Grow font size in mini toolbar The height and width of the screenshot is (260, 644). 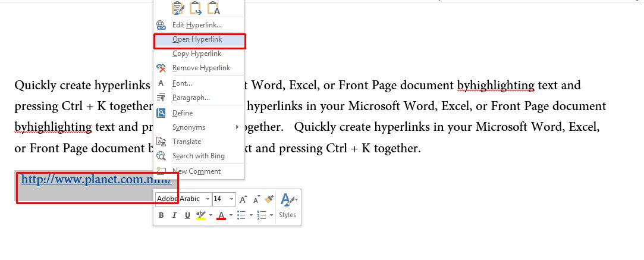coord(243,199)
